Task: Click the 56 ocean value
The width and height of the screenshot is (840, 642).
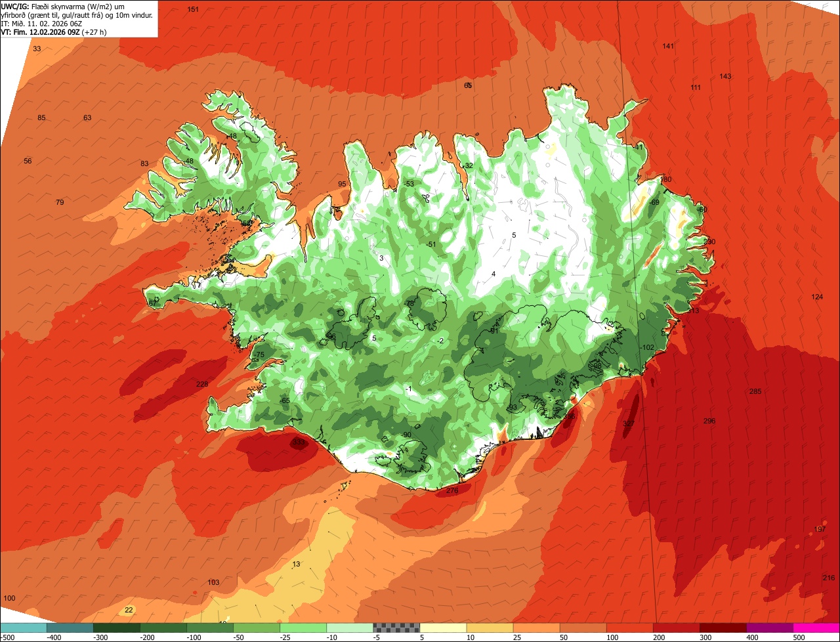Action: point(28,161)
